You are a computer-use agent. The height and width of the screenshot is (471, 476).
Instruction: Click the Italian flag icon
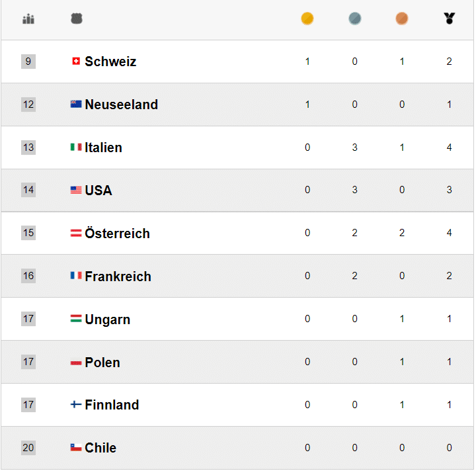(x=76, y=148)
